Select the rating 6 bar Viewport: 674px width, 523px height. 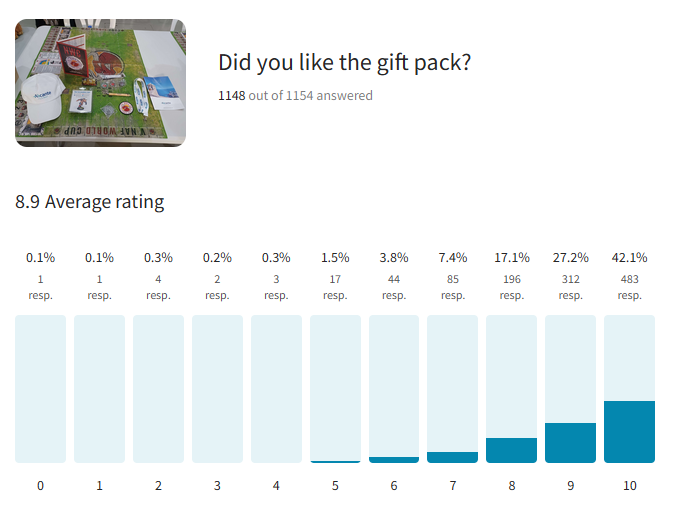[x=394, y=389]
